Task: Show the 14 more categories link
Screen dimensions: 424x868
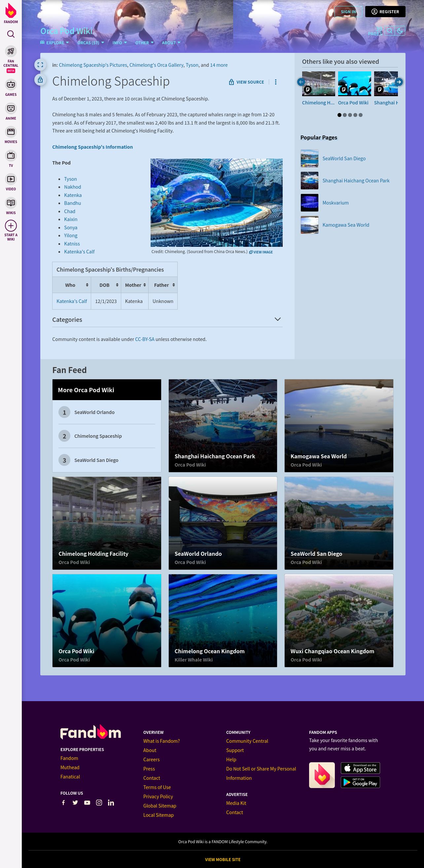Action: coord(219,65)
